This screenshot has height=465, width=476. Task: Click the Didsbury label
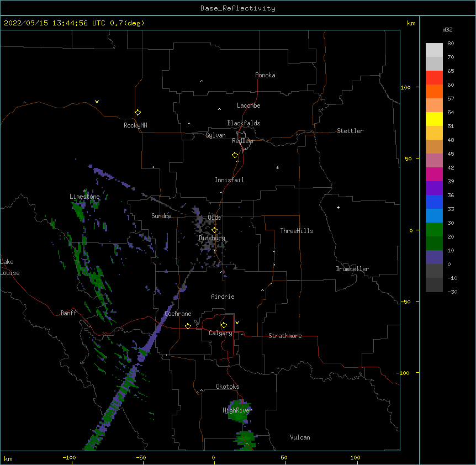click(x=211, y=238)
